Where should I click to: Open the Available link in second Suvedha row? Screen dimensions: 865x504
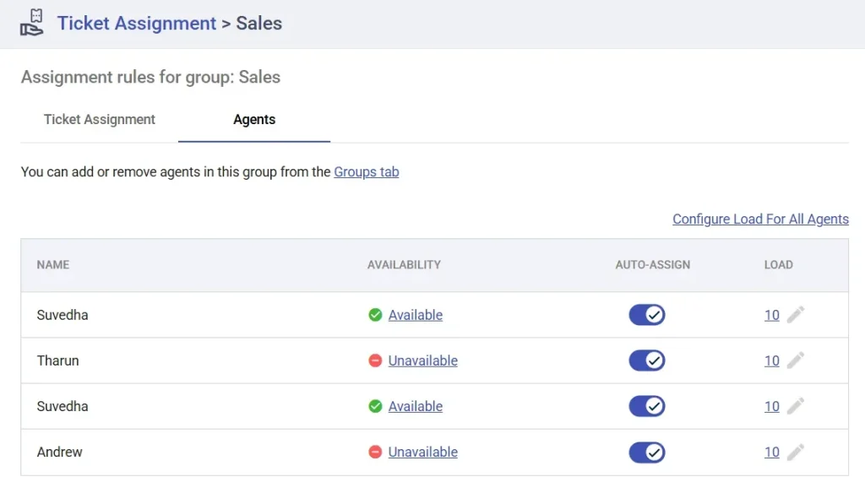click(x=416, y=406)
